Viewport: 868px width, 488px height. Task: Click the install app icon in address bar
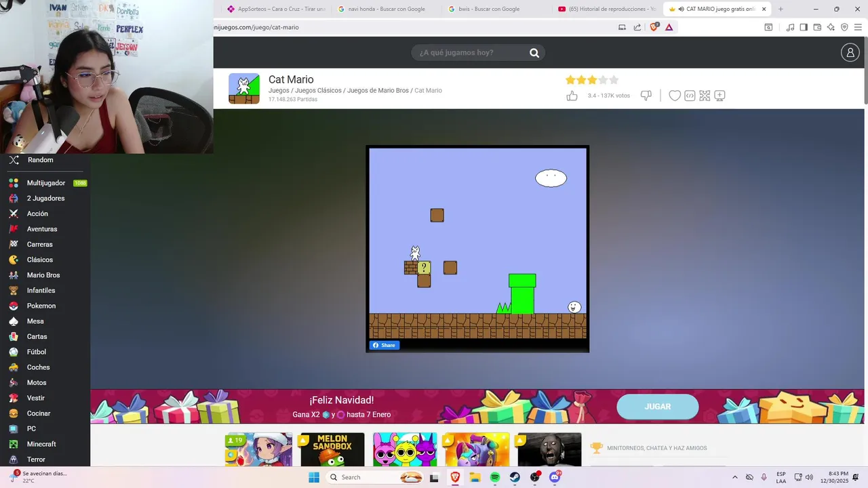622,27
